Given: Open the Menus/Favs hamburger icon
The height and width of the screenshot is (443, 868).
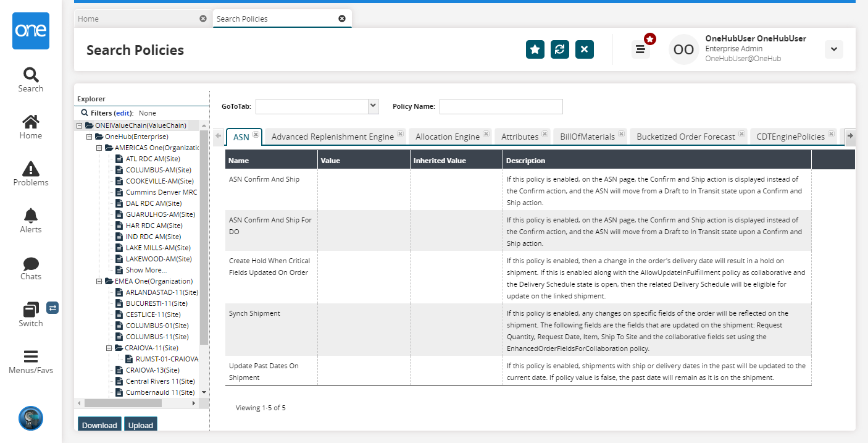Looking at the screenshot, I should 30,357.
